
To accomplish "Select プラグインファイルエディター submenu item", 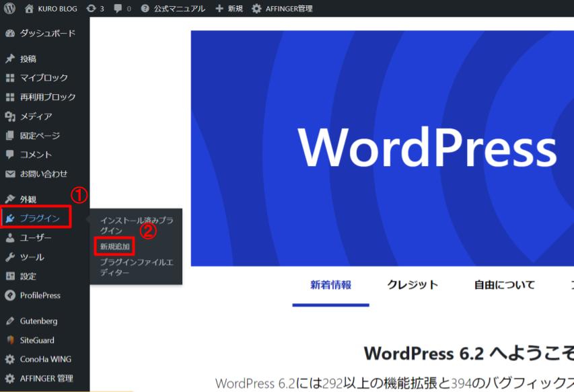I will [x=137, y=268].
